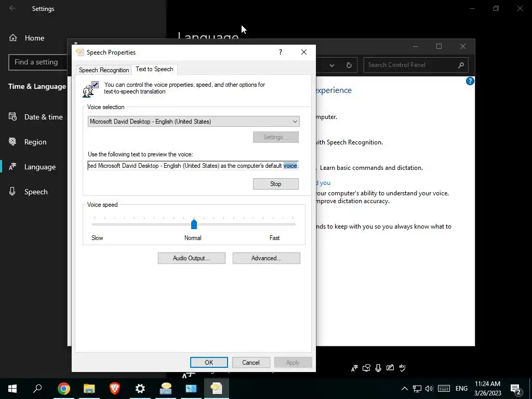Click the speech keyboard icon in the taskbar
Image resolution: width=532 pixels, height=399 pixels.
[x=166, y=389]
